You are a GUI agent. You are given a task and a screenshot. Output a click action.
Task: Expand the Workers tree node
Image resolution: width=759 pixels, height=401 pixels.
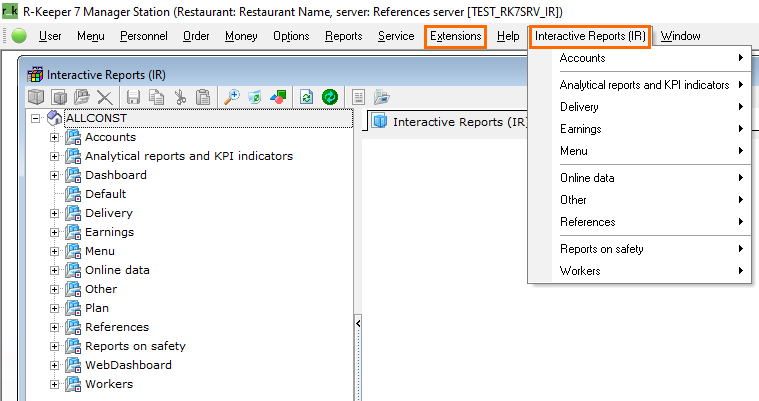pyautogui.click(x=54, y=384)
